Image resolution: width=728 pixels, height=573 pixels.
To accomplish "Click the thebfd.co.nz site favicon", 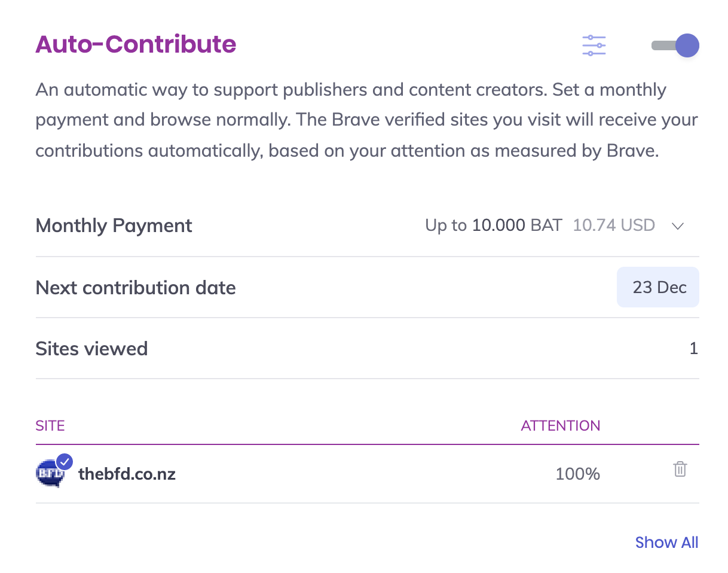I will click(x=49, y=475).
